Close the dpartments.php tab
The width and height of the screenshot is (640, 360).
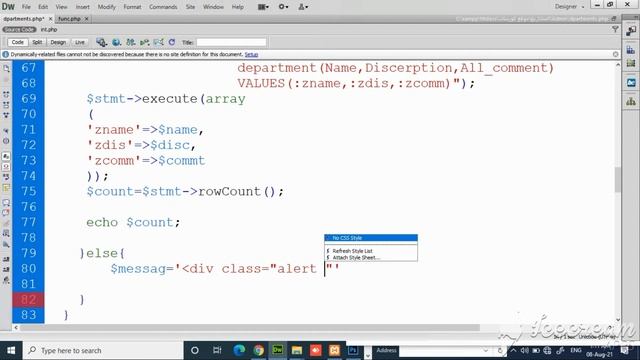[x=50, y=19]
